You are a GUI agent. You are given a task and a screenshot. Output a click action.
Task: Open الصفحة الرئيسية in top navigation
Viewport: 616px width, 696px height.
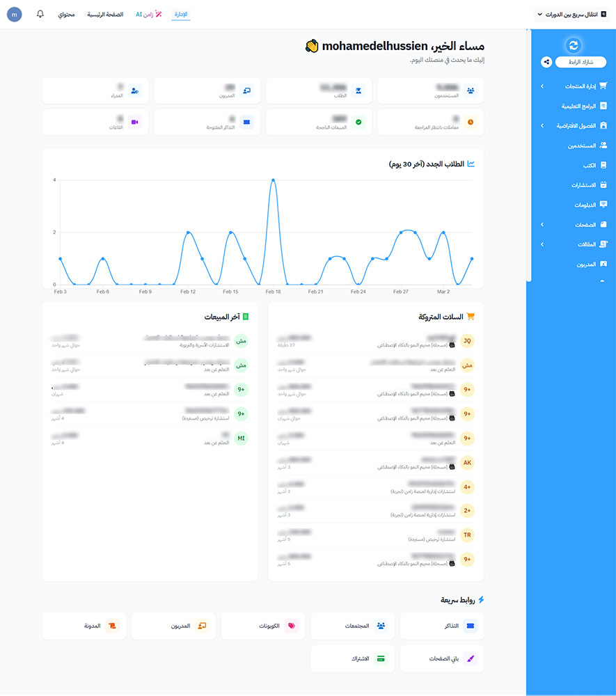click(105, 14)
